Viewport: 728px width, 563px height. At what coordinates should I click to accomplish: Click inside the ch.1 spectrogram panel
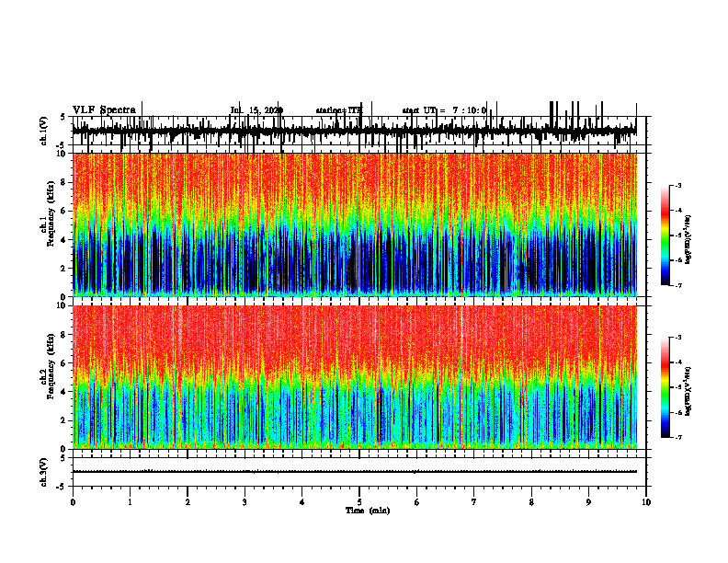click(x=355, y=224)
